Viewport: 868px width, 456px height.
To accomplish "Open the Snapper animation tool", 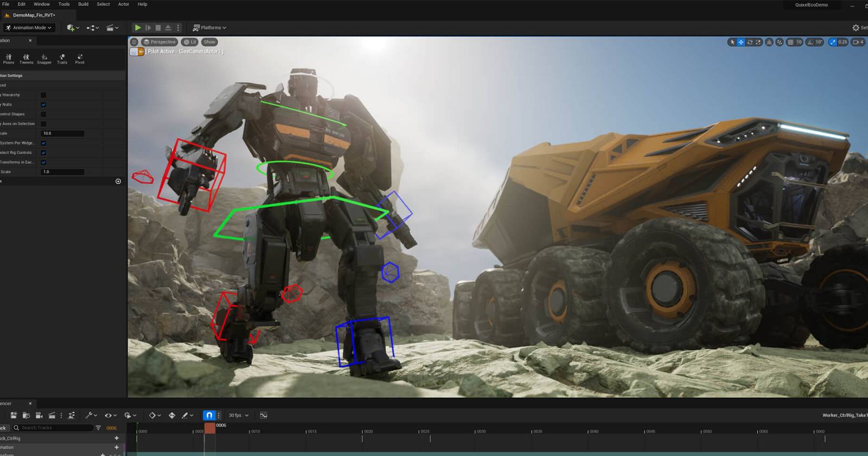I will (x=44, y=59).
